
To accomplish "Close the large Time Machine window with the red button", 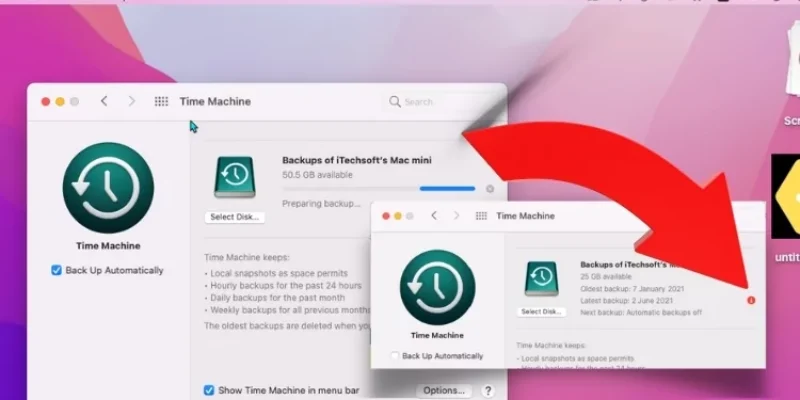I will click(x=45, y=102).
